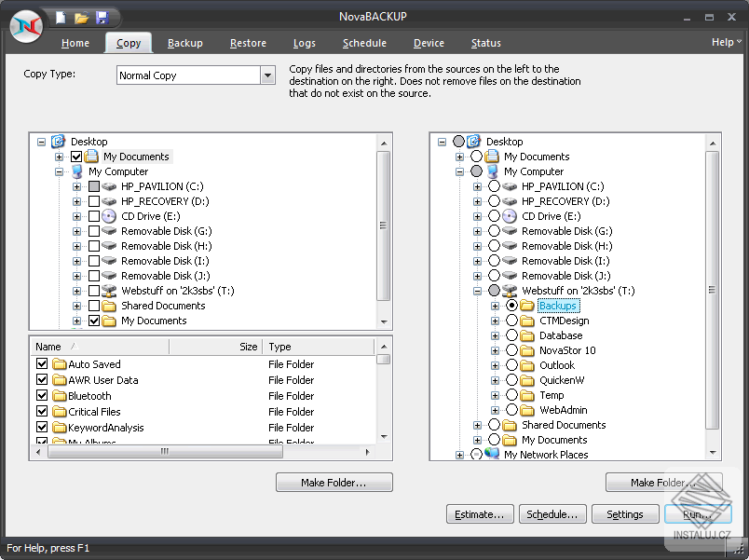Switch to the Home tab

[75, 43]
